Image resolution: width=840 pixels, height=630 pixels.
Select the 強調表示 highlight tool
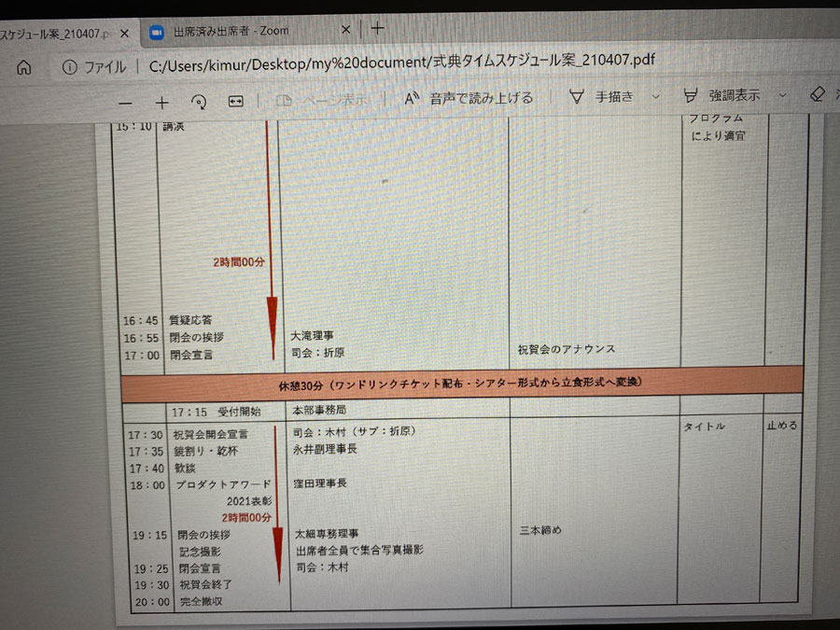tap(721, 96)
